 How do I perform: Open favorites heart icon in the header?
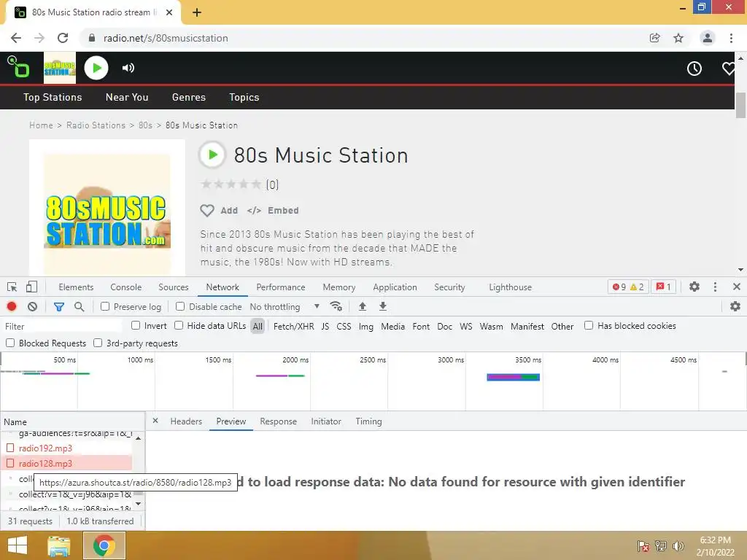point(729,69)
